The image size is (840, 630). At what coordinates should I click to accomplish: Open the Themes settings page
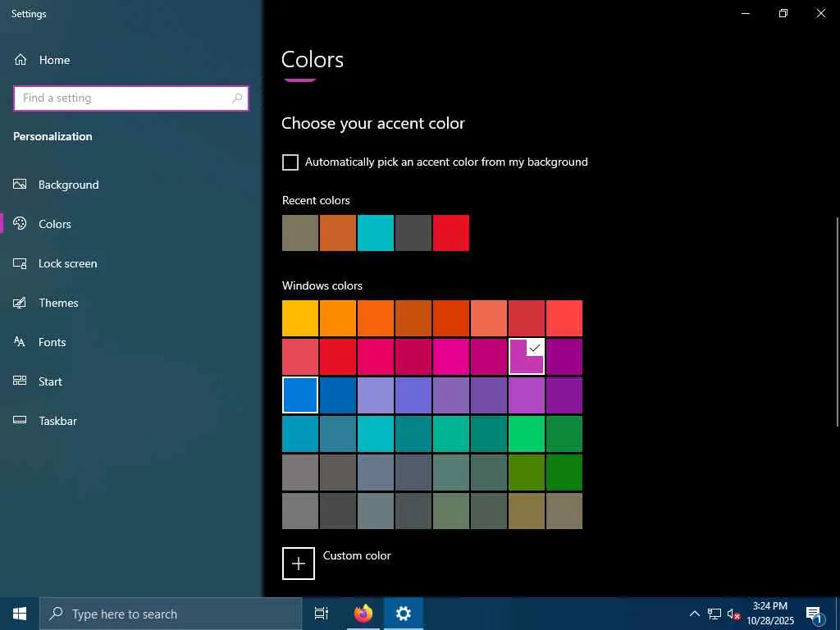[58, 303]
